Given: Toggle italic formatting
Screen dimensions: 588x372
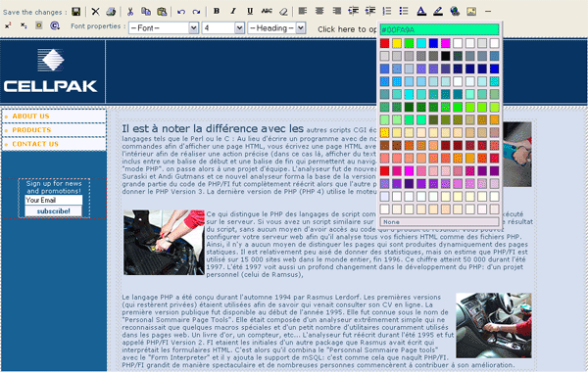Looking at the screenshot, I should (x=233, y=11).
